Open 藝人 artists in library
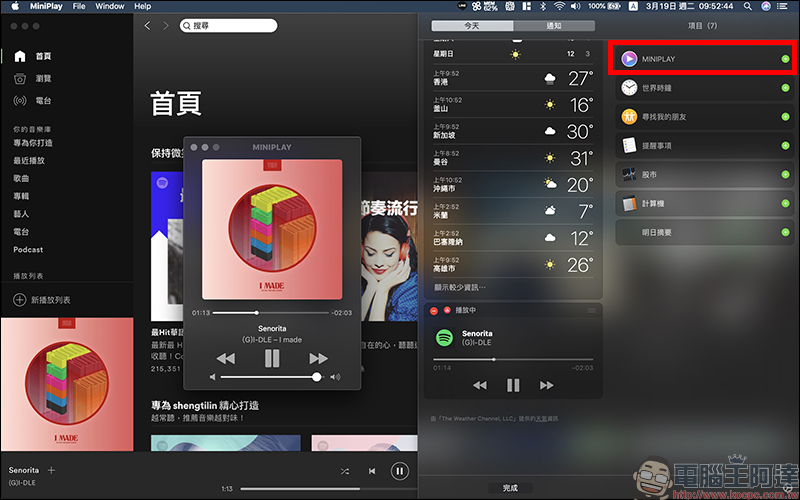This screenshot has height=500, width=800. click(x=21, y=214)
